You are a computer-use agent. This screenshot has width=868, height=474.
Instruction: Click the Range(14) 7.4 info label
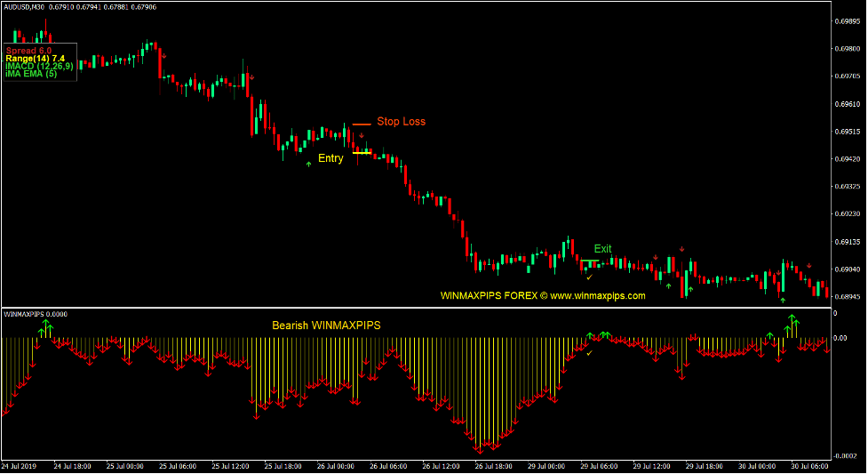click(36, 59)
